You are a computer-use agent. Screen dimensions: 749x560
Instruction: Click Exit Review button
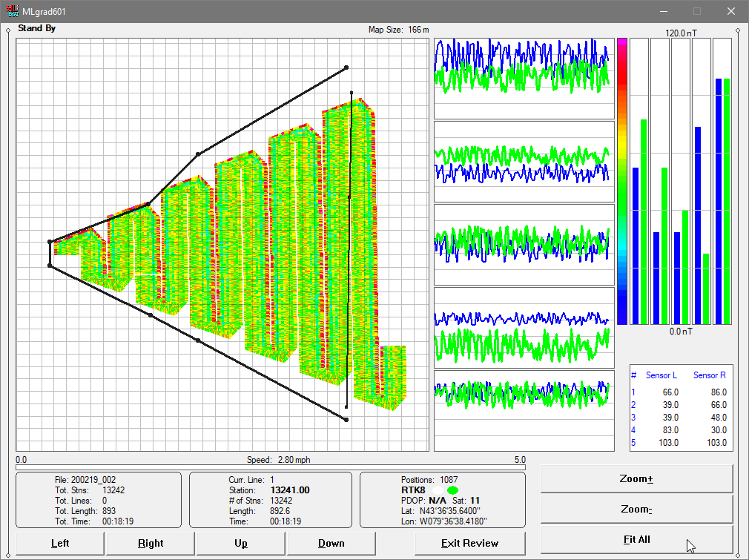tap(469, 543)
